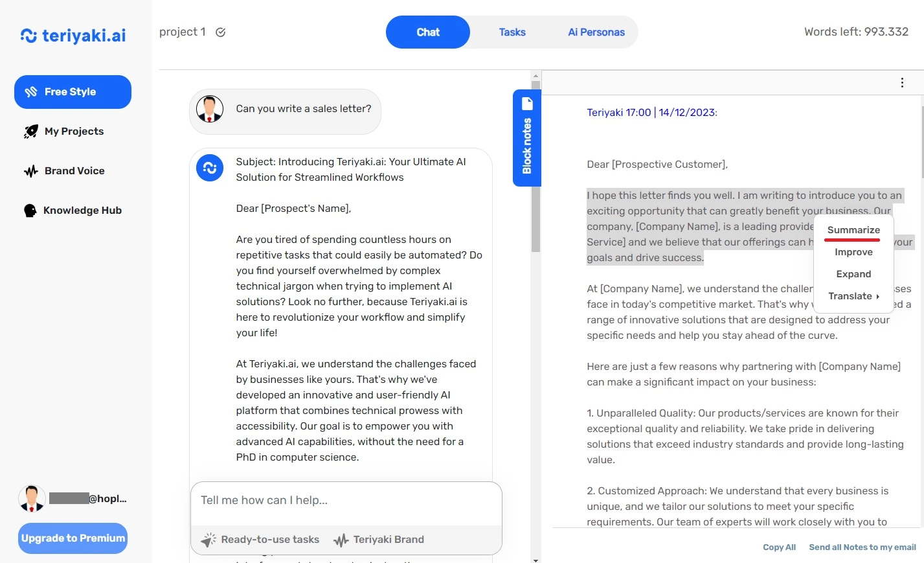Click the Ready-to-use tasks sparkle icon
924x563 pixels.
point(208,540)
